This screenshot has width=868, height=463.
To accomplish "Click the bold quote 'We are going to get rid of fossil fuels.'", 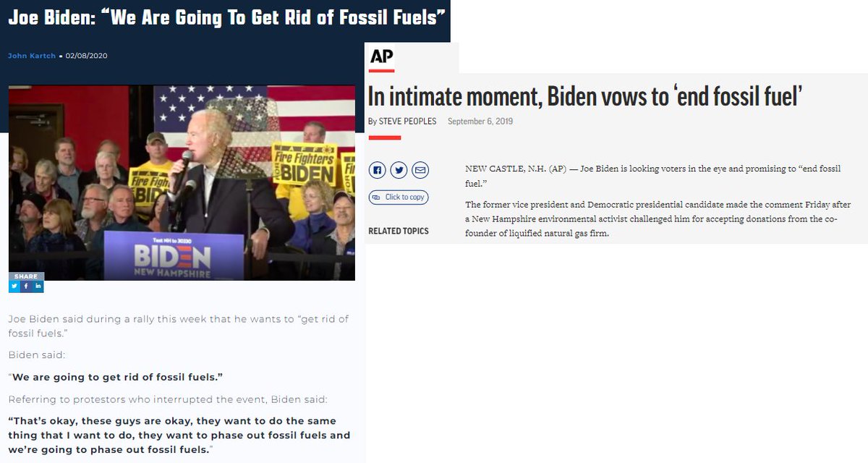I will pos(116,377).
